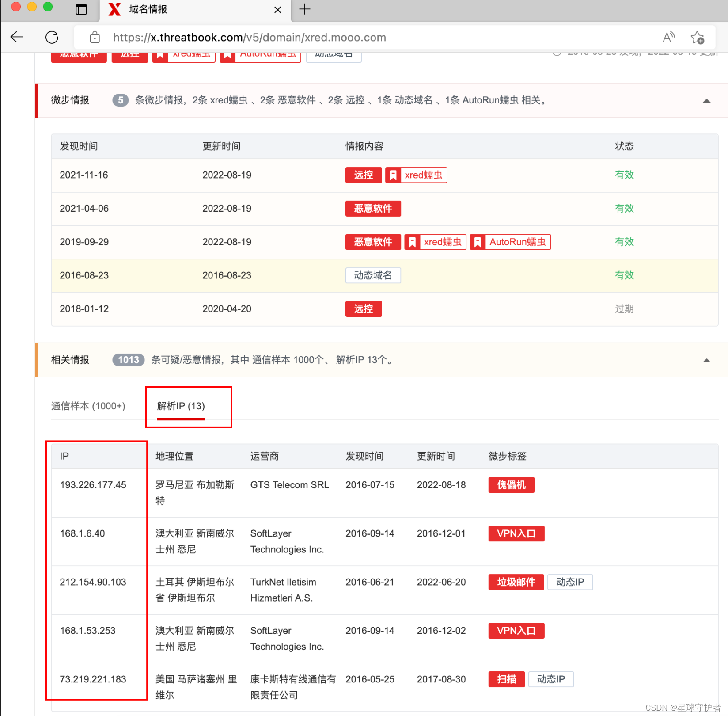Click the 动态域名 tag in 2016-08-23 row

pos(373,275)
